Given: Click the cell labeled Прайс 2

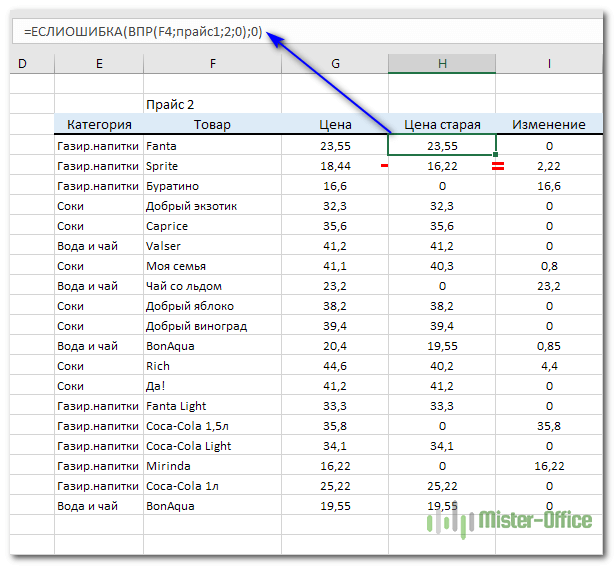Looking at the screenshot, I should pyautogui.click(x=213, y=104).
